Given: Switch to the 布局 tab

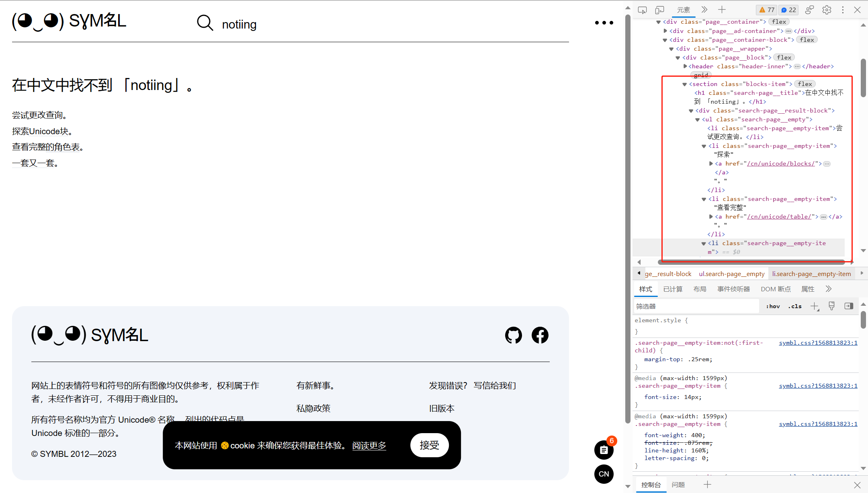Looking at the screenshot, I should (x=700, y=289).
